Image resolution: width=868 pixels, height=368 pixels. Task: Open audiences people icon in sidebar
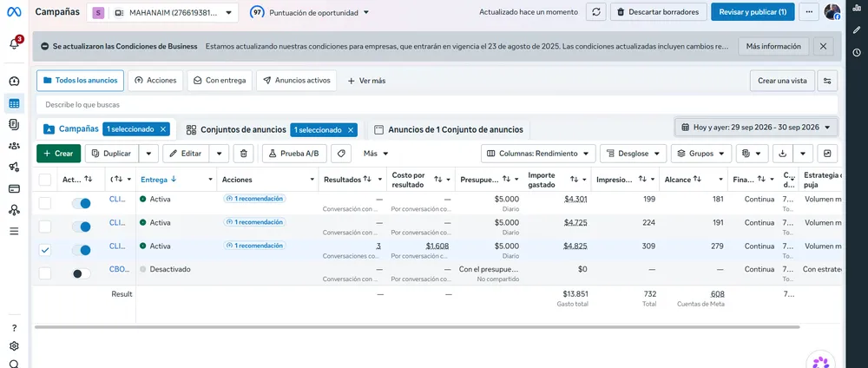click(x=15, y=146)
